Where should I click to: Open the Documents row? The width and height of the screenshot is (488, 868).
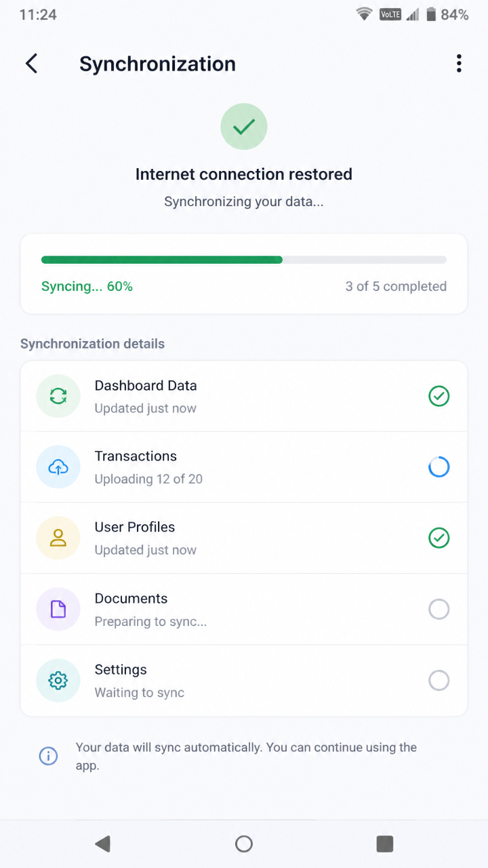pos(244,609)
